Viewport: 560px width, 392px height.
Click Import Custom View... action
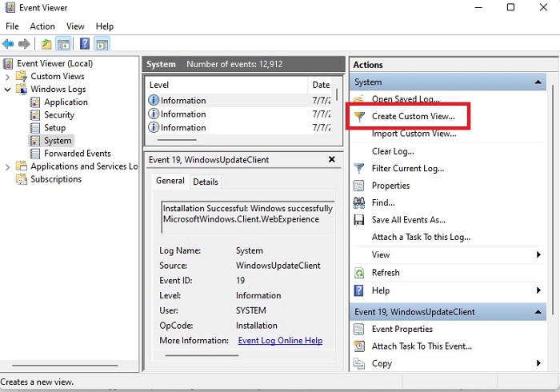414,134
